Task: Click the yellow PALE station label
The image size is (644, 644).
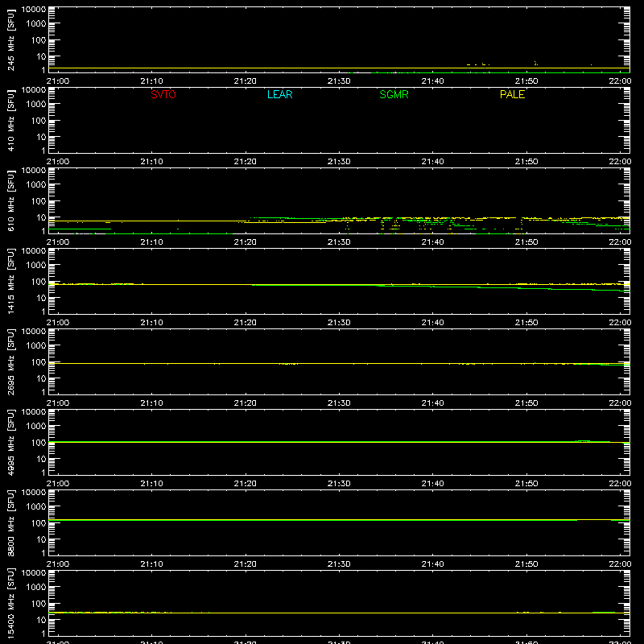Action: tap(512, 94)
